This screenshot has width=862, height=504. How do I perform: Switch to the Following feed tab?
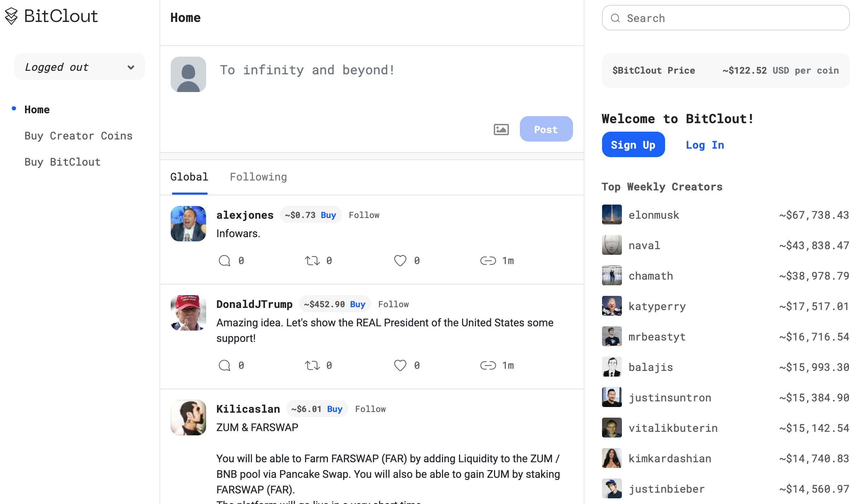[x=258, y=177]
